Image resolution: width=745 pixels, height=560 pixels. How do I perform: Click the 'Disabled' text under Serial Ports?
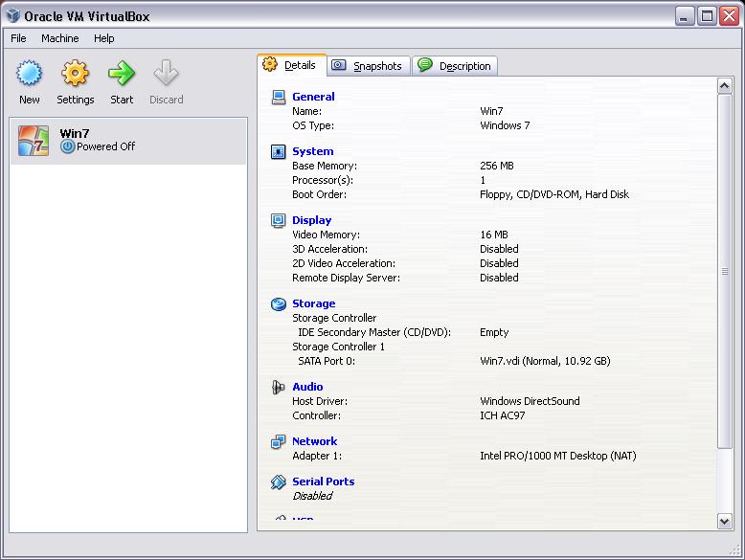pos(312,496)
